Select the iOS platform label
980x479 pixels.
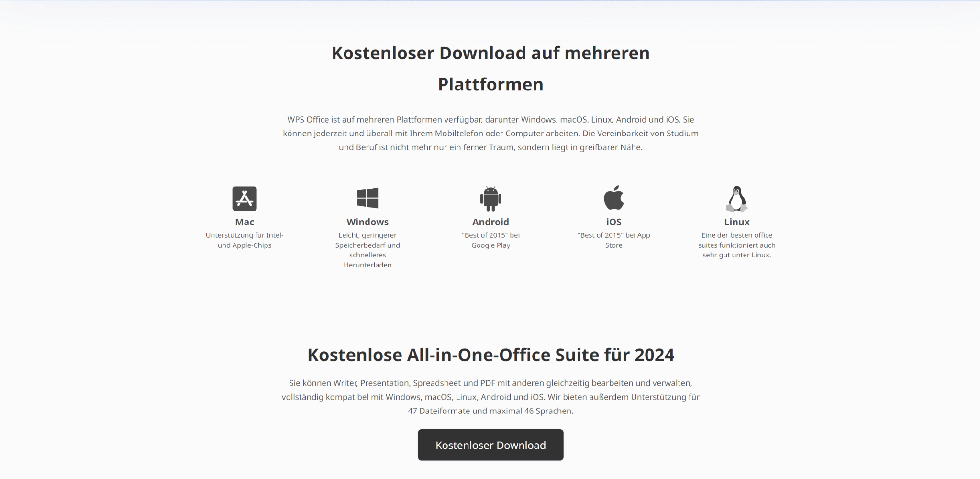[613, 222]
